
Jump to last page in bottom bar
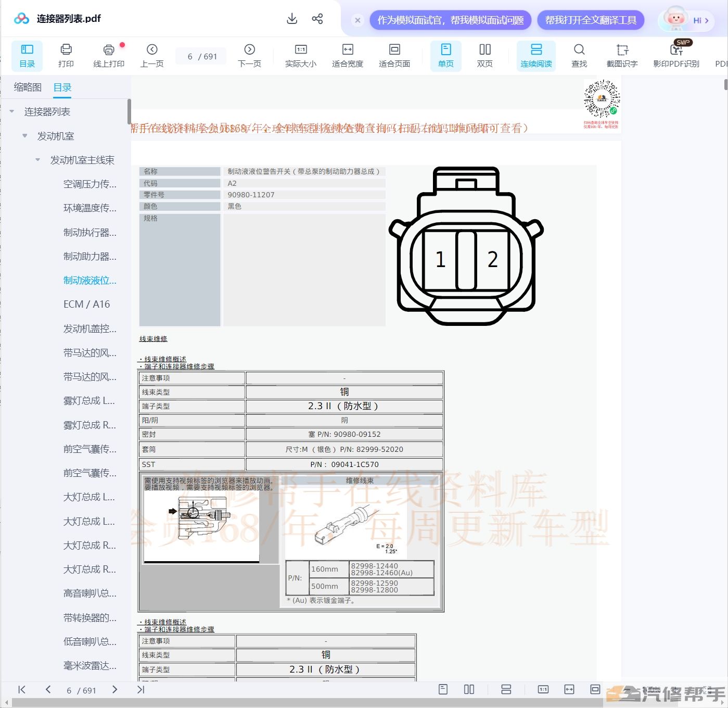pos(141,690)
